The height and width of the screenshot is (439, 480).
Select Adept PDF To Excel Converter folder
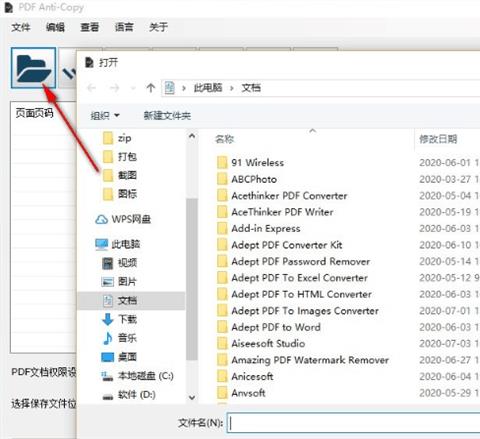pos(292,278)
